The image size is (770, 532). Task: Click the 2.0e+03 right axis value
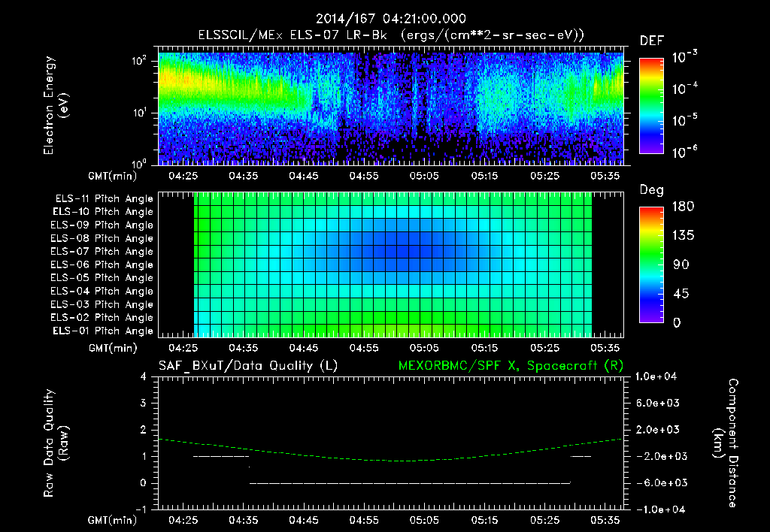(658, 430)
